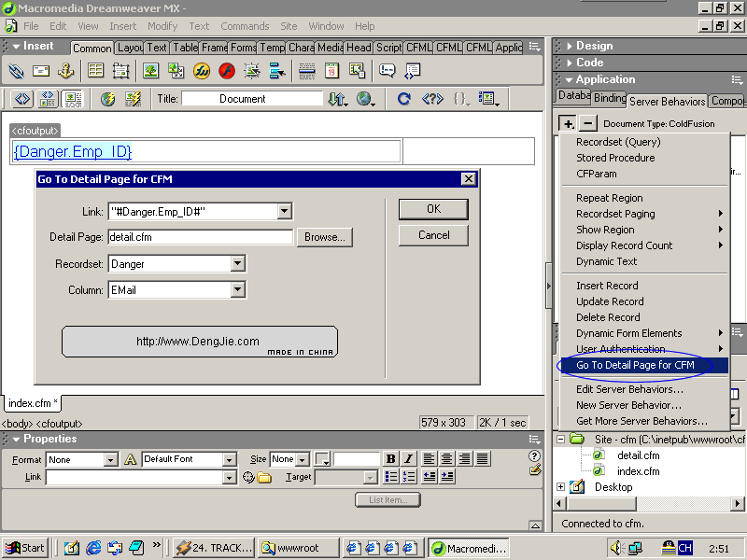Create an unordered list
The width and height of the screenshot is (747, 560).
coord(391,477)
